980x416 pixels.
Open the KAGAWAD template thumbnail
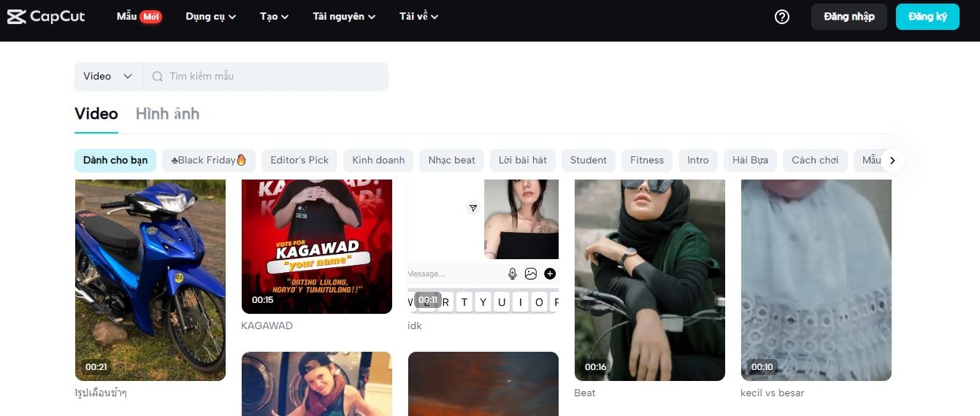(317, 247)
